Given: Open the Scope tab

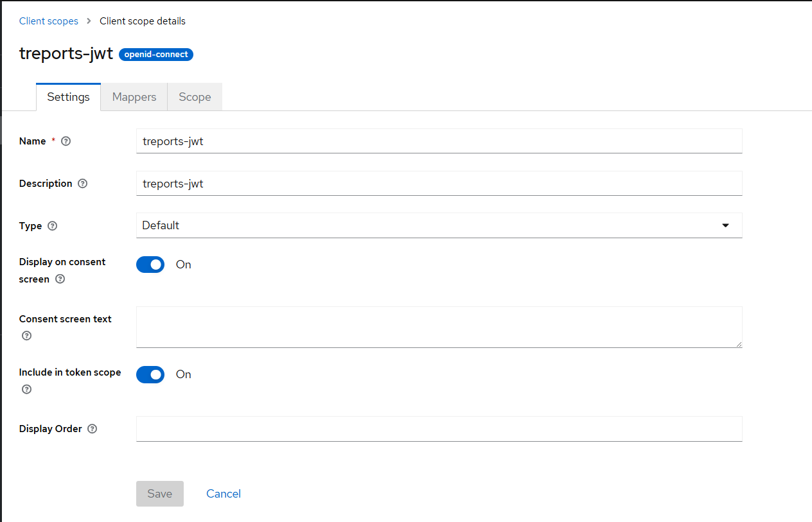Looking at the screenshot, I should coord(195,97).
